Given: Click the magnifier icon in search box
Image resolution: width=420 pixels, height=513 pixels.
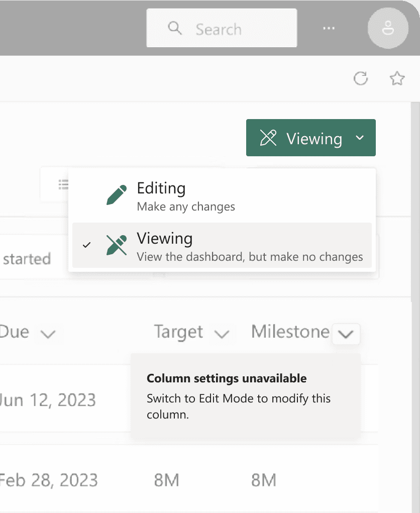Looking at the screenshot, I should 175,28.
